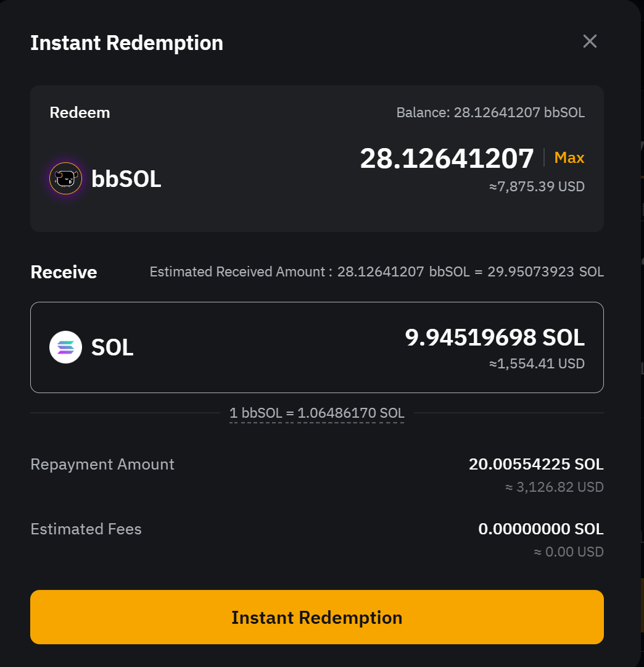
Task: Click the Receive section heading
Action: [64, 272]
